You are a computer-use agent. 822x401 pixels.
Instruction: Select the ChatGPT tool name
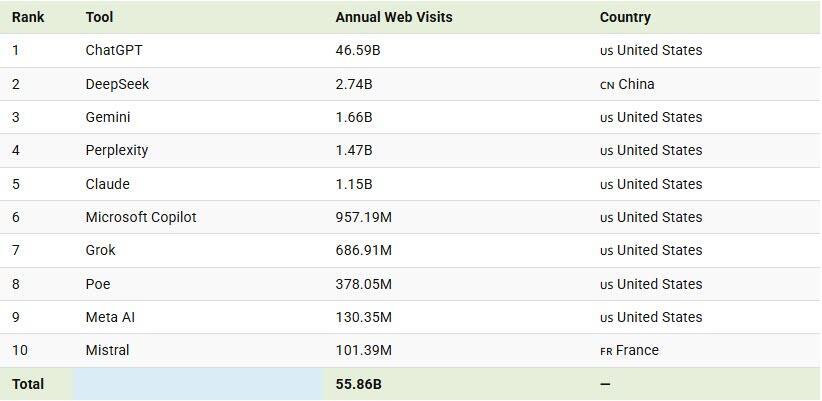click(114, 50)
